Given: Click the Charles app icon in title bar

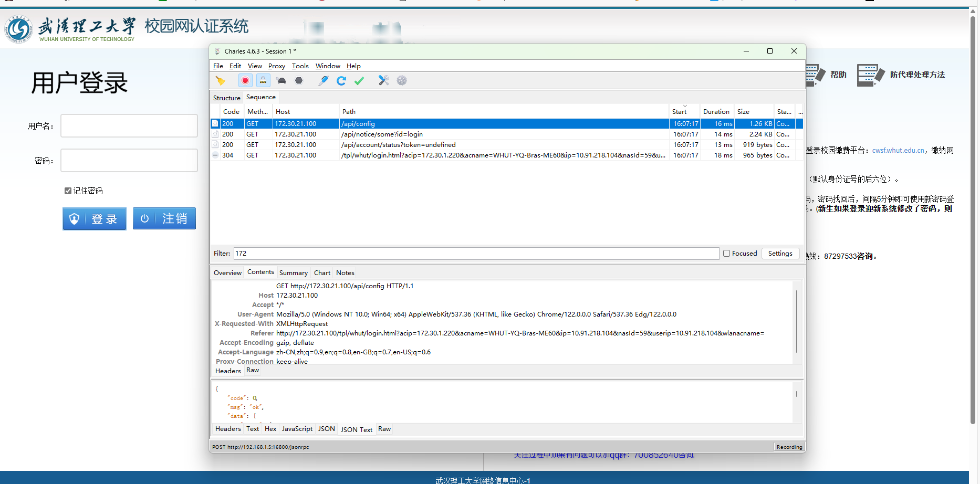Looking at the screenshot, I should point(217,51).
